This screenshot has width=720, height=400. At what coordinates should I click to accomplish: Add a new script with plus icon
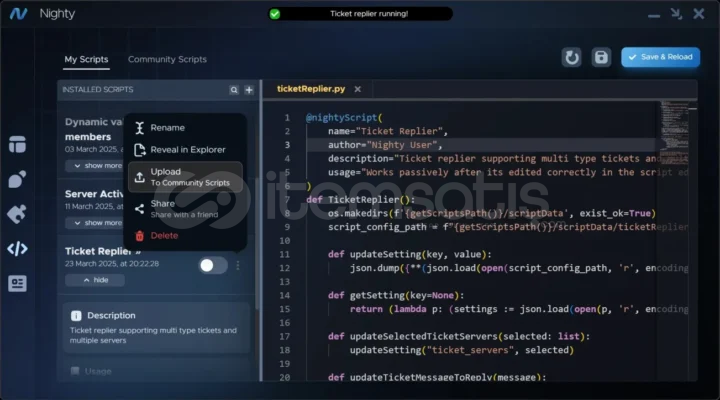[x=249, y=90]
